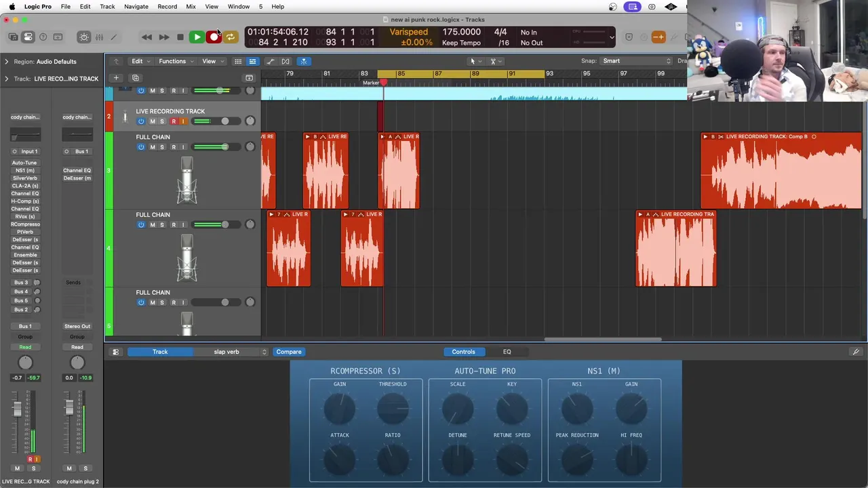Open the Editors pencil icon
The image size is (868, 488).
point(114,37)
